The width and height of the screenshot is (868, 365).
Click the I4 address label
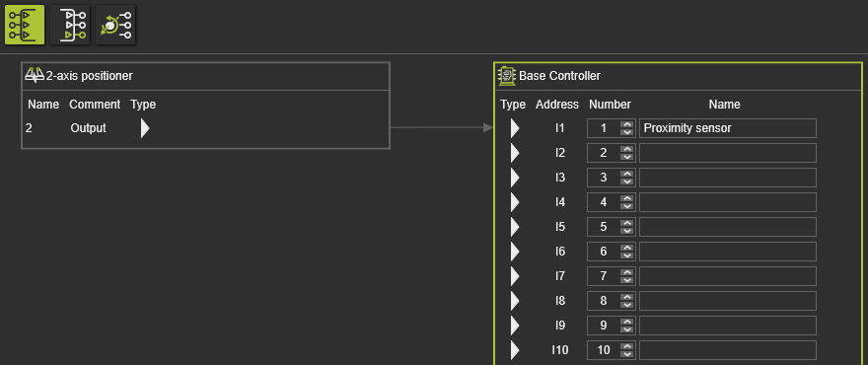click(x=560, y=202)
